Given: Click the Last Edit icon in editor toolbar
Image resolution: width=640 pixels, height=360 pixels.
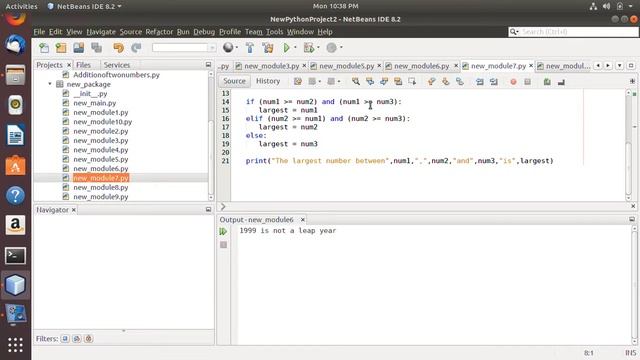Looking at the screenshot, I should pos(298,82).
